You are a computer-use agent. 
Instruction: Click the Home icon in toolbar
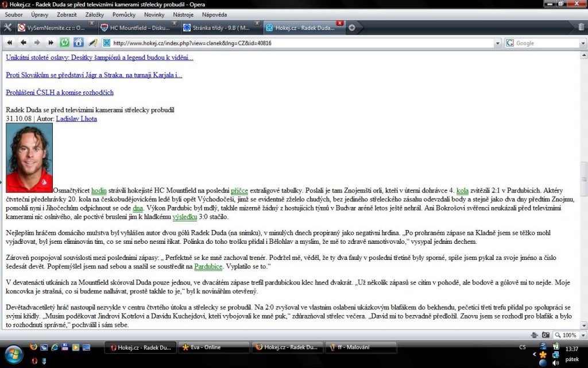[x=79, y=43]
